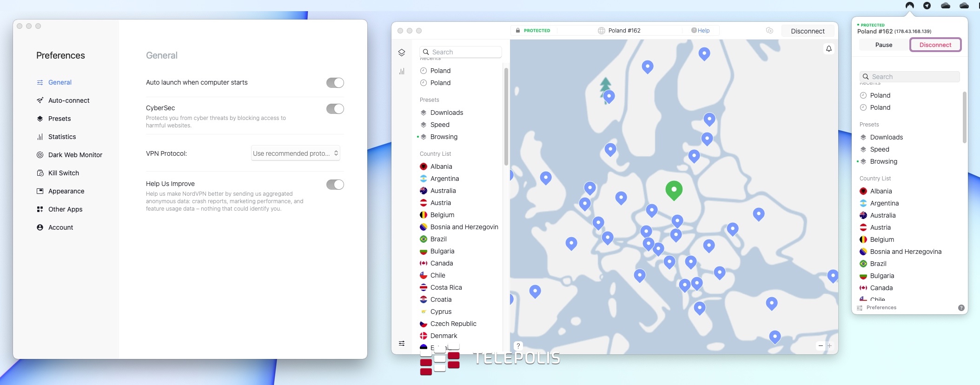Open the VPN Protocol dropdown
Screen dimensions: 980x385
295,153
